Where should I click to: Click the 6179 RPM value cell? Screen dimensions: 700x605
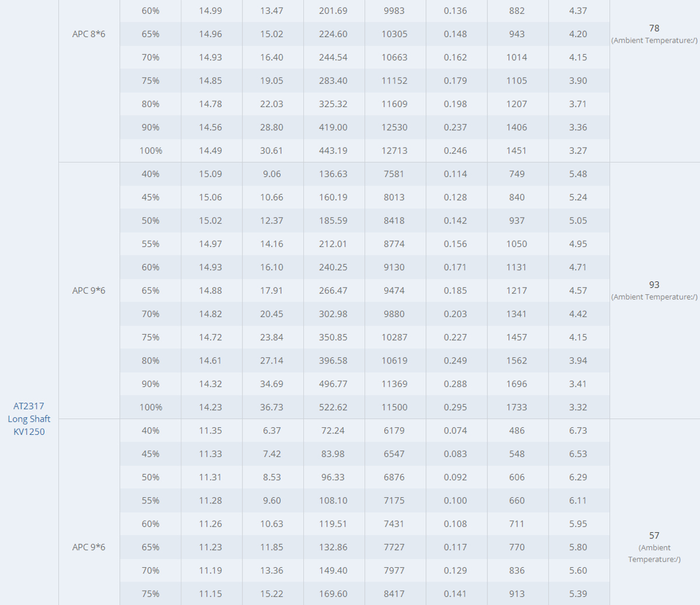[x=395, y=431]
